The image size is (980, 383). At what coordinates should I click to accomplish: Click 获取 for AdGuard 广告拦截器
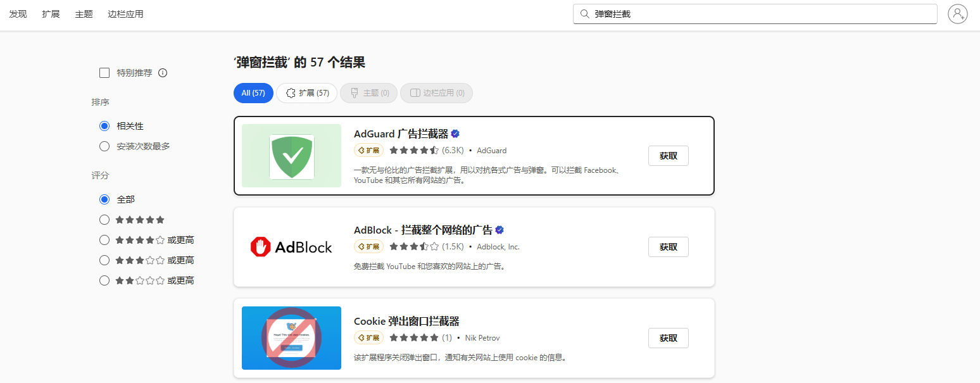click(x=668, y=155)
